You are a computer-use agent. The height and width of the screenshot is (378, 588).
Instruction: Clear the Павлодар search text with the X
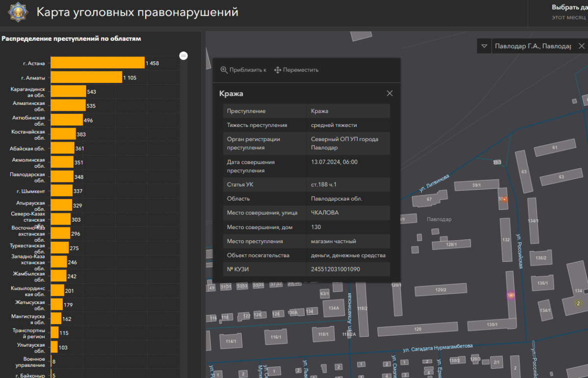581,46
